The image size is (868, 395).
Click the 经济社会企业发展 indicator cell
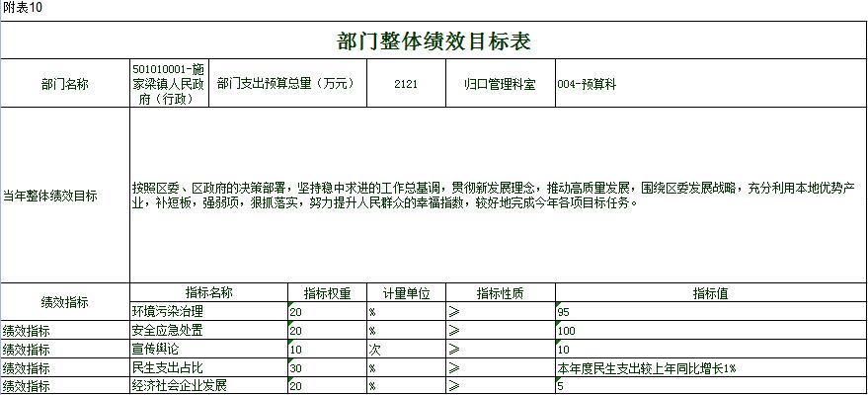pos(208,385)
